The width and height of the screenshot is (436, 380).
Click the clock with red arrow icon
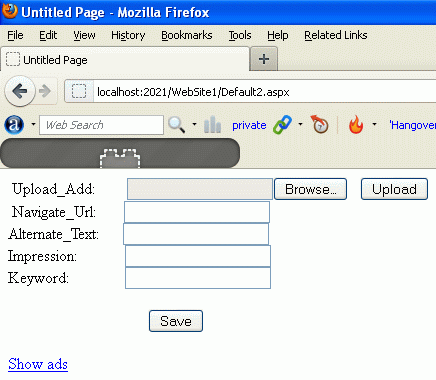coord(319,124)
